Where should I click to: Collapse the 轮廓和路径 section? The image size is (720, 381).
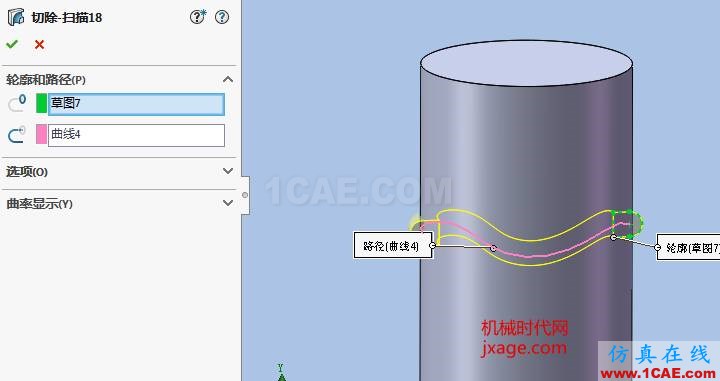click(x=228, y=79)
